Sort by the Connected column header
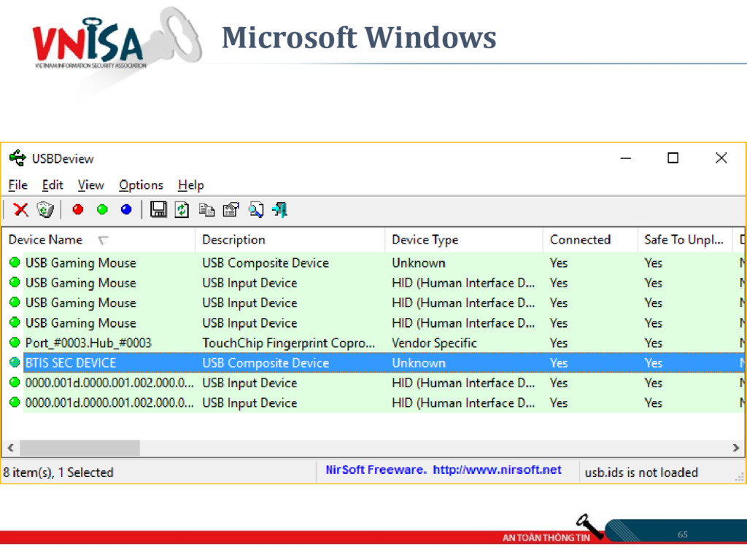The height and width of the screenshot is (560, 747). (590, 239)
